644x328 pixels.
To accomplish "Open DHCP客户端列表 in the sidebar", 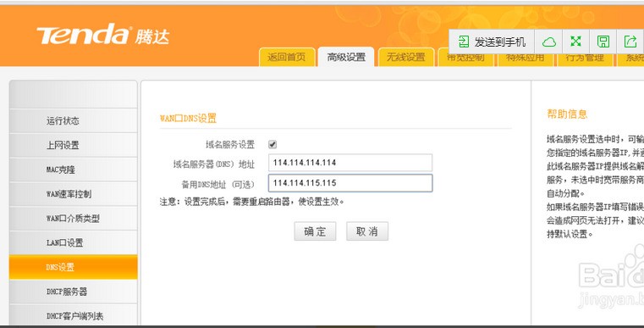I will tap(73, 315).
